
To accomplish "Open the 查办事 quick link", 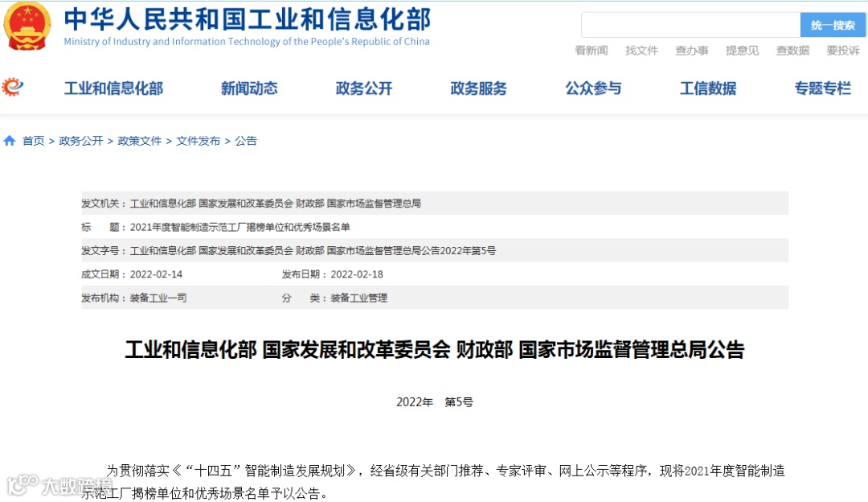I will tap(692, 51).
